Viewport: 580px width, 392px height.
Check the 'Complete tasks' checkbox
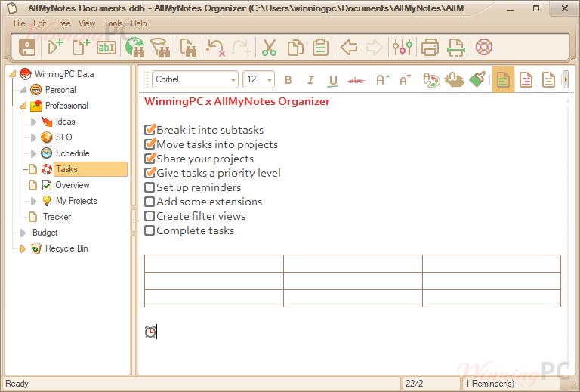[150, 231]
